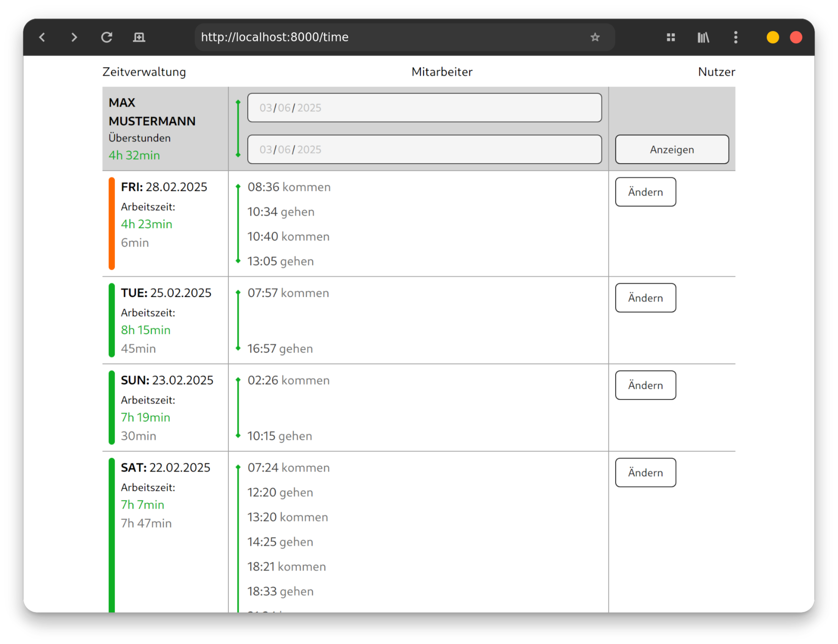Reload the current page

click(x=107, y=37)
